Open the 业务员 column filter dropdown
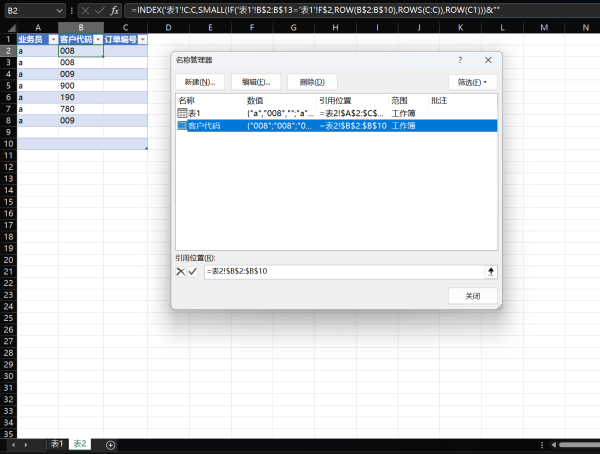This screenshot has width=600, height=454. click(53, 39)
